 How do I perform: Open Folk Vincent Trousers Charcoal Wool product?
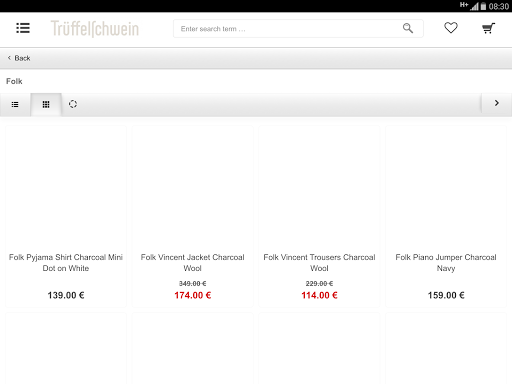pyautogui.click(x=319, y=263)
